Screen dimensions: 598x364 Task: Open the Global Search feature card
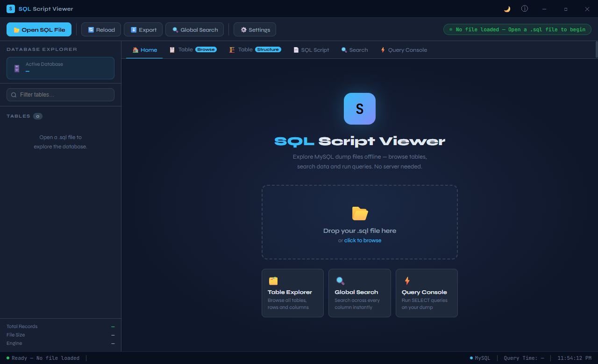point(360,293)
